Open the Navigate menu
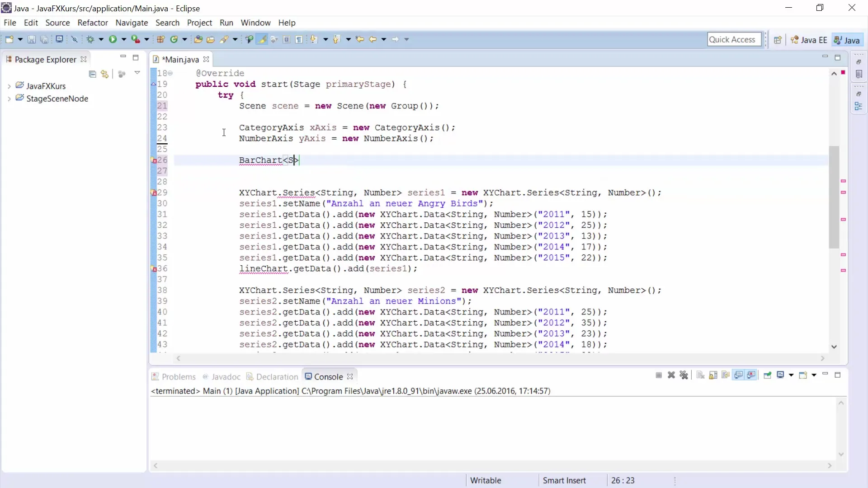Viewport: 868px width, 488px height. [x=132, y=23]
